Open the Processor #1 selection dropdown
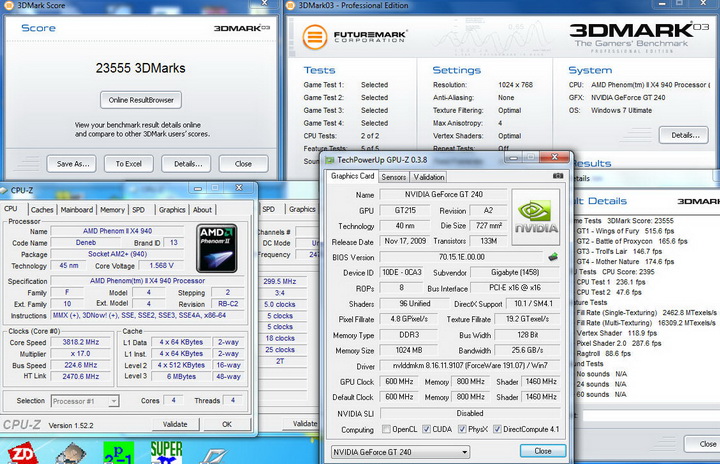The height and width of the screenshot is (464, 720). (x=85, y=401)
